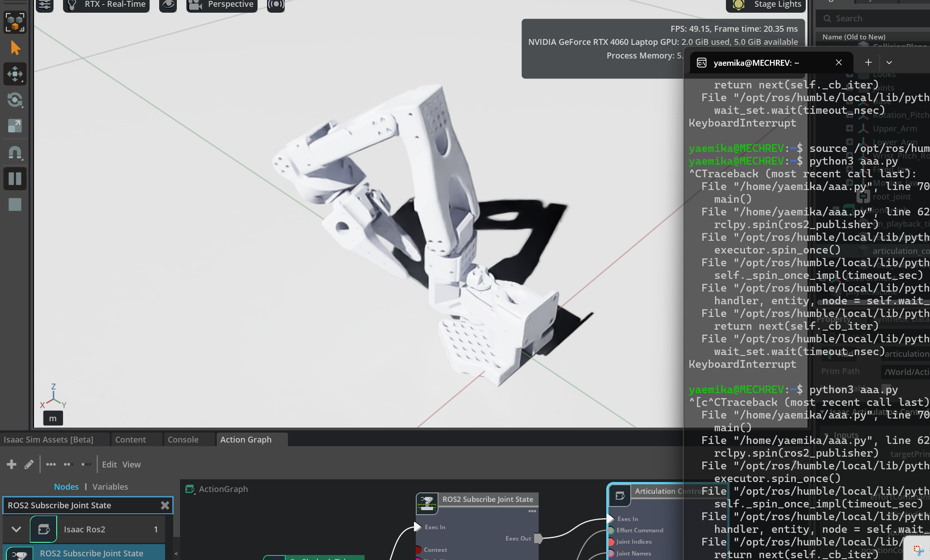This screenshot has height=560, width=930.
Task: Click the Articulation Controller node icon
Action: tap(620, 496)
